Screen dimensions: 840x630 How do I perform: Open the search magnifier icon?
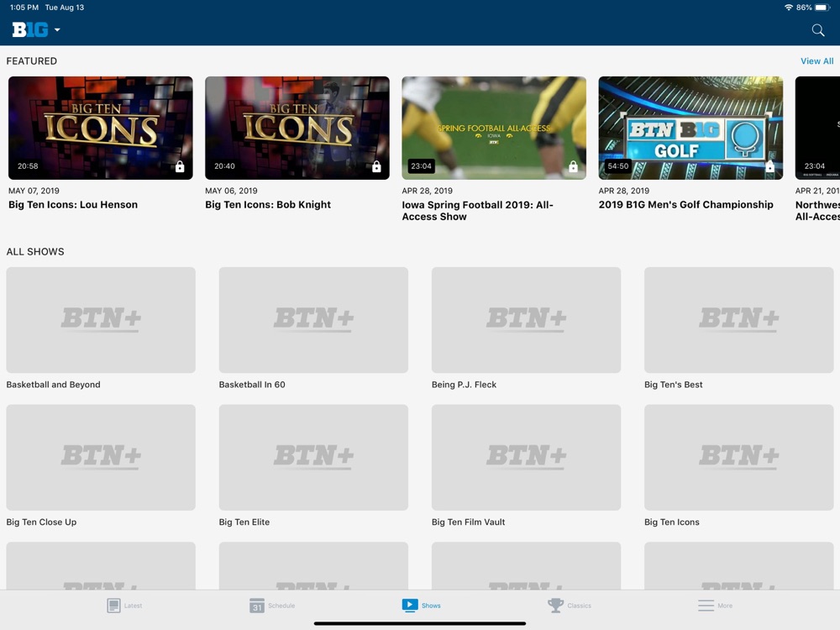click(x=817, y=30)
